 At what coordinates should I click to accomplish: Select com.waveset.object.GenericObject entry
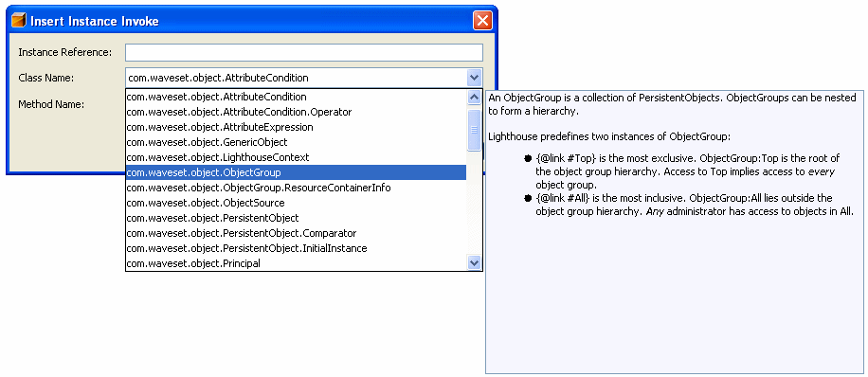pos(297,142)
